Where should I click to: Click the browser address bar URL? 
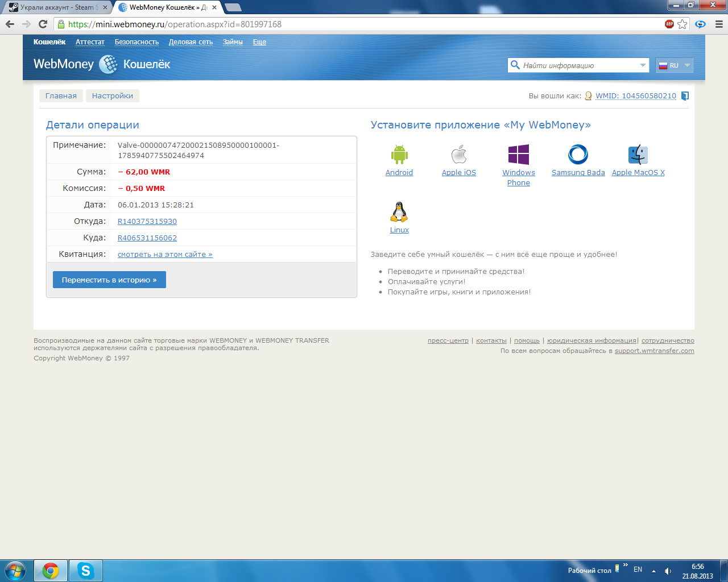coord(175,24)
